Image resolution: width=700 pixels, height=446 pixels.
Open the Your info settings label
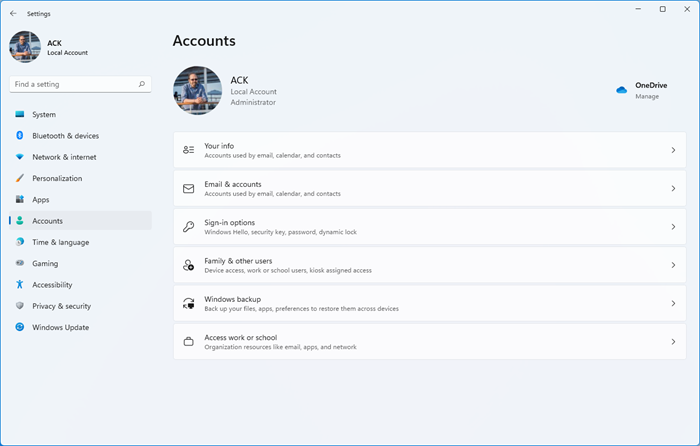219,146
